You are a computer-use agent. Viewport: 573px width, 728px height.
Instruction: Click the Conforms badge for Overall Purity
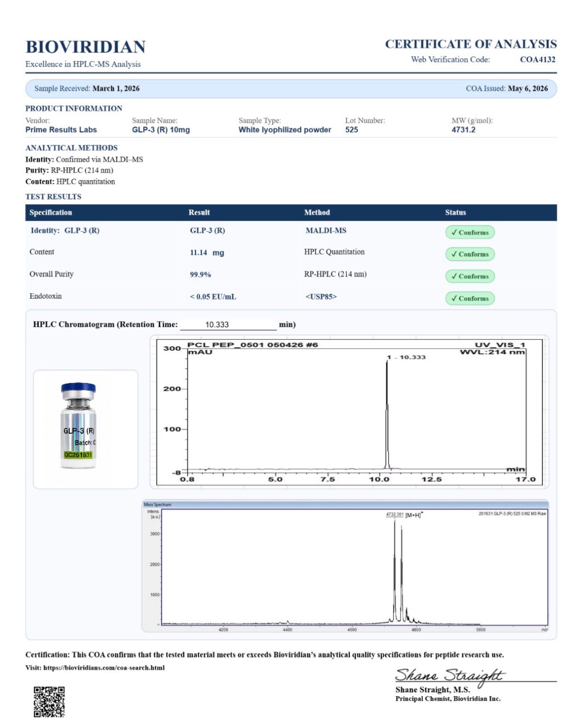click(x=470, y=276)
